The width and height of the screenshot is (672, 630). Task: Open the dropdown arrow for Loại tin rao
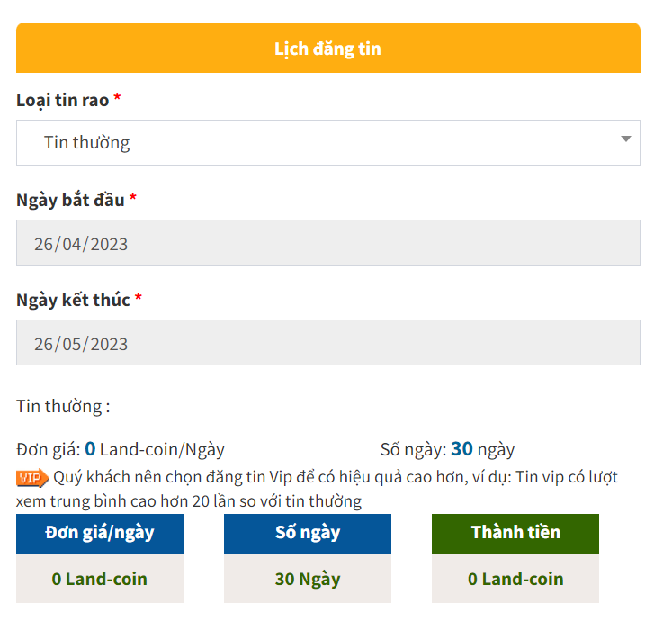pos(626,139)
